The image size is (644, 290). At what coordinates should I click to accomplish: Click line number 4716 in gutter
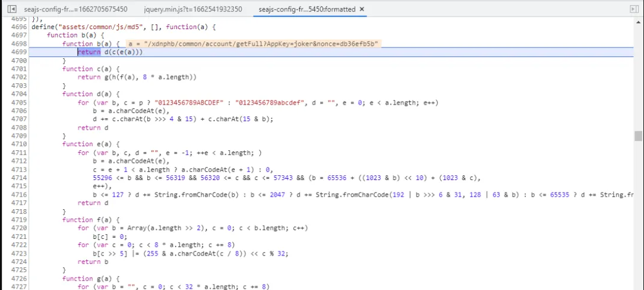[x=19, y=195]
